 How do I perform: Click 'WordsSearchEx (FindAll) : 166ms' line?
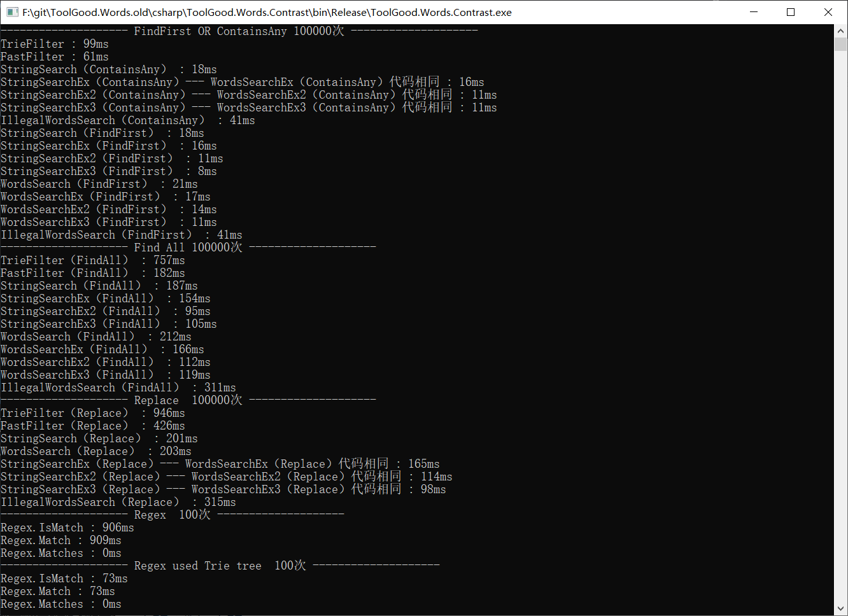point(102,349)
